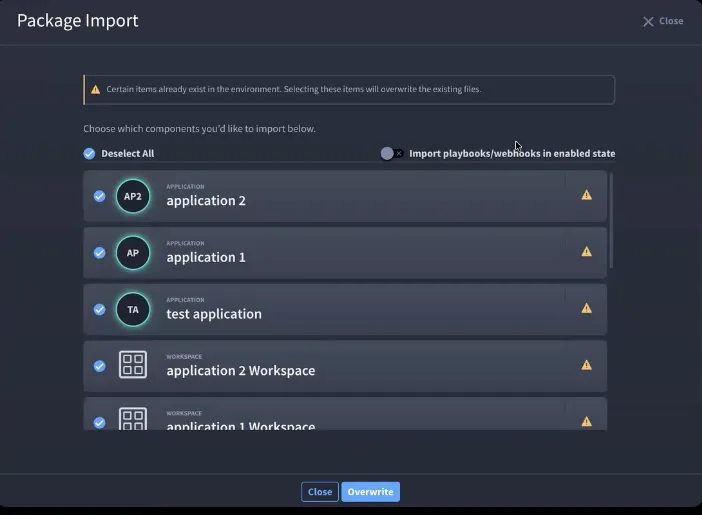Uncheck the application 2 Workspace checkbox
702x515 pixels.
[99, 366]
